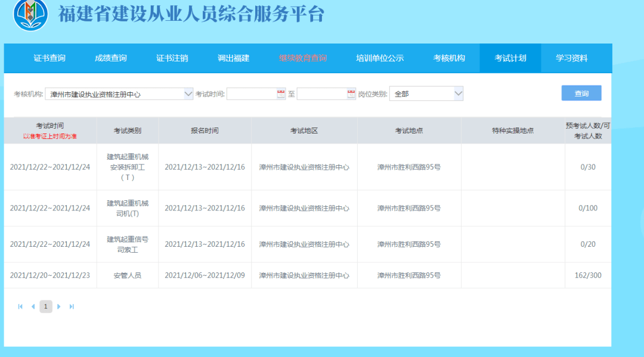Select the 建筑起重机械安装拆卸工(T) cell
Image resolution: width=644 pixels, height=357 pixels.
pyautogui.click(x=128, y=167)
